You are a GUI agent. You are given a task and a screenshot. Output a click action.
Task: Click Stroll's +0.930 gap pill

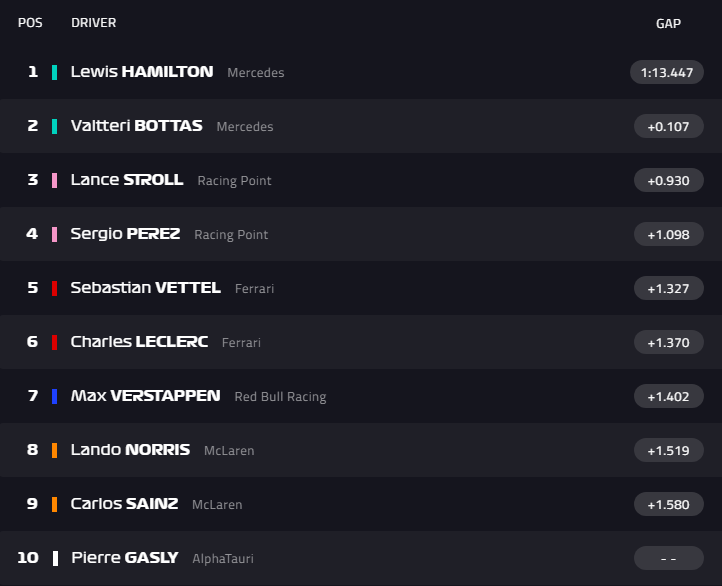pos(668,180)
